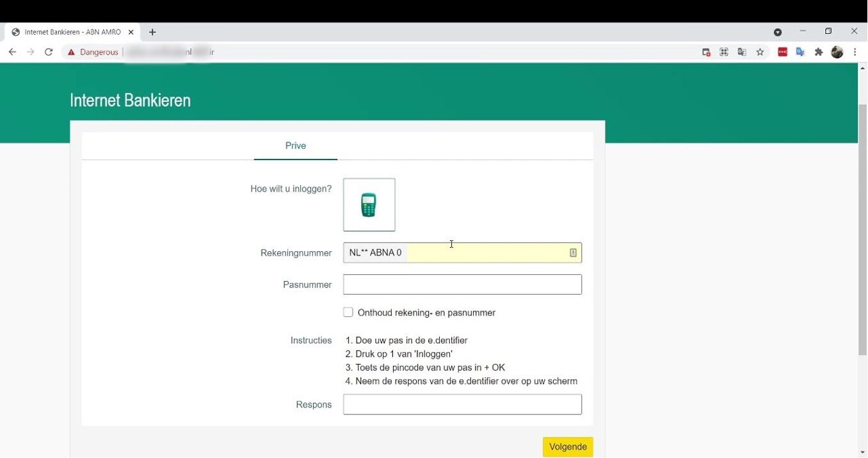Open the red password manager extension
Screen dimensions: 868x458
coord(782,53)
